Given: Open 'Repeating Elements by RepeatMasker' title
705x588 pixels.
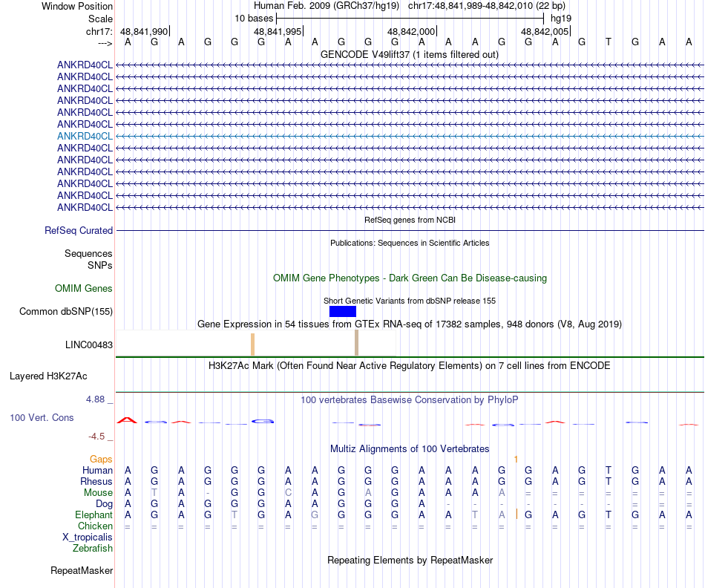Looking at the screenshot, I should coord(410,560).
